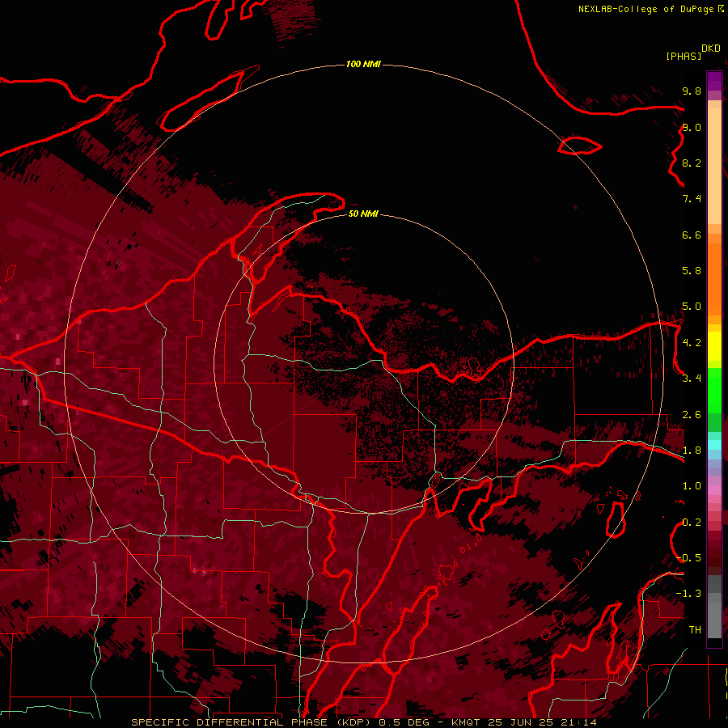
Task: Click the TH label on the color scale
Action: 695,630
